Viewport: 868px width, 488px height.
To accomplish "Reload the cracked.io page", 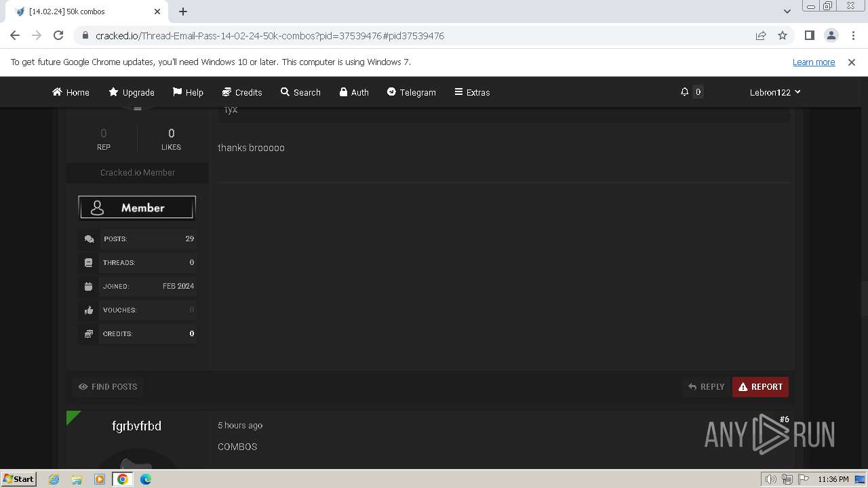I will (58, 35).
